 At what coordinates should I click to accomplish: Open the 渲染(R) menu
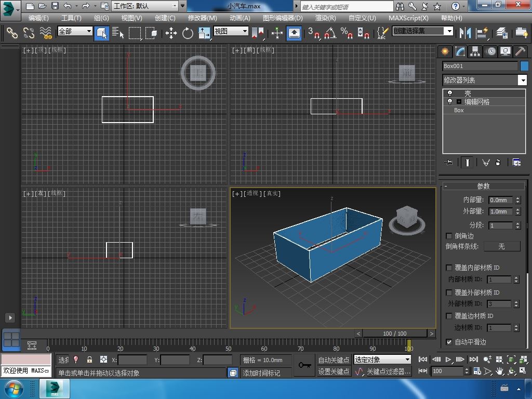[325, 18]
